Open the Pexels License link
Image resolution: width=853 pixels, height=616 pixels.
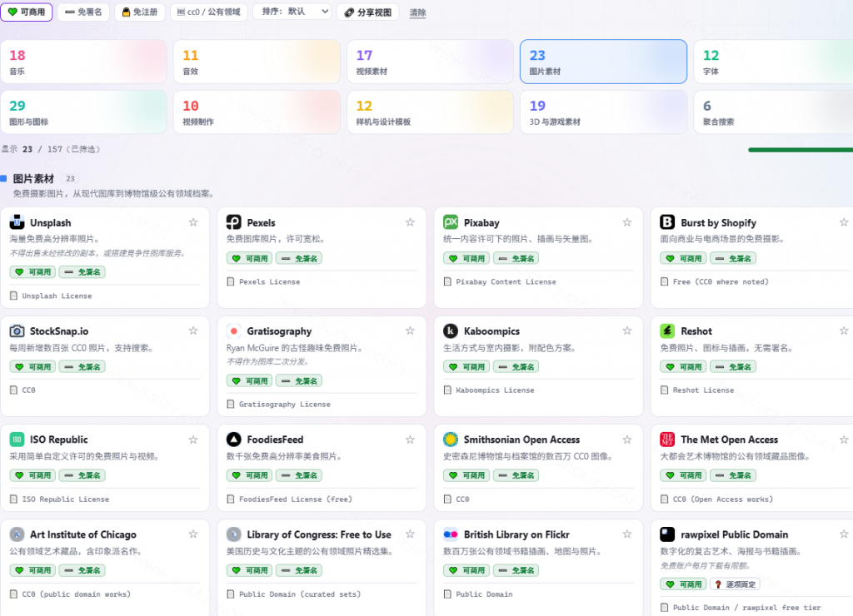tap(269, 281)
